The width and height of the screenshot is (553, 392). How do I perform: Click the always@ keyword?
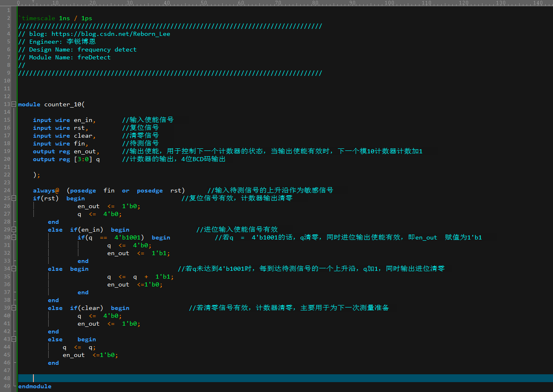(46, 190)
